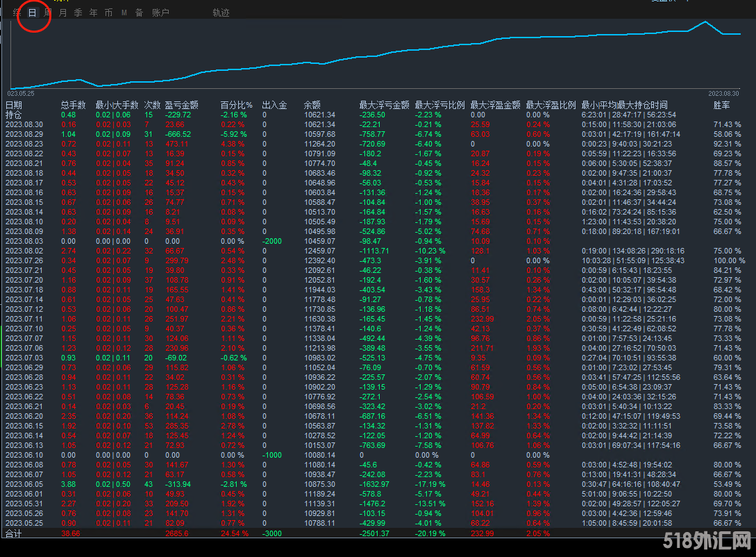Switch to the 轨迹 (track) tab

click(221, 13)
